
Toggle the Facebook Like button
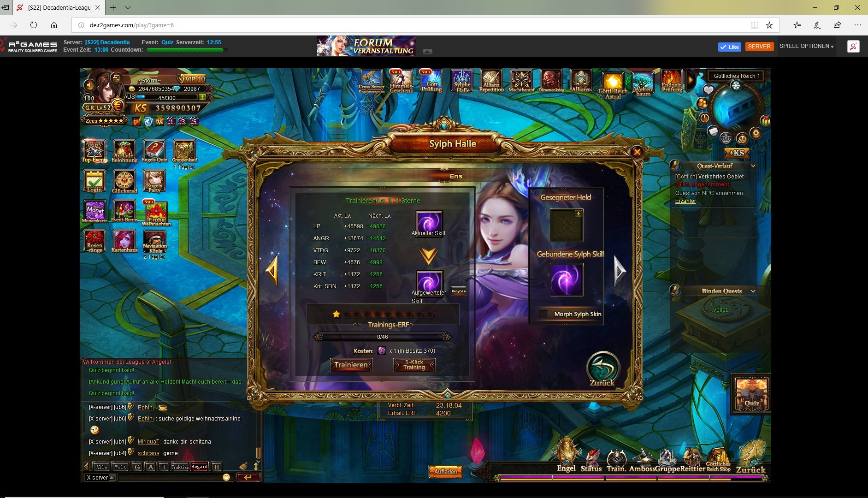tap(729, 47)
